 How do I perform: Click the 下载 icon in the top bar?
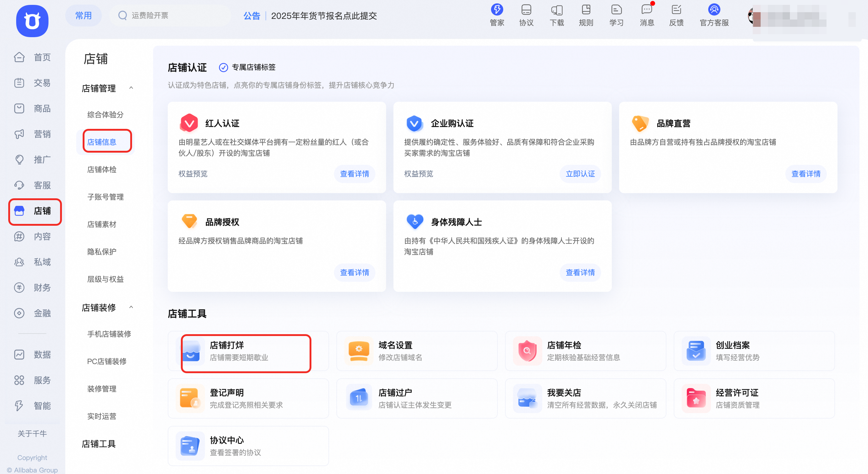coord(557,15)
